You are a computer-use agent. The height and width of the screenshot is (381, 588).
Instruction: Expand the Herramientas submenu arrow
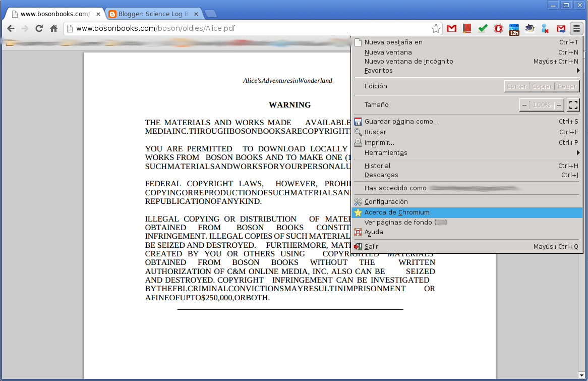[x=578, y=153]
